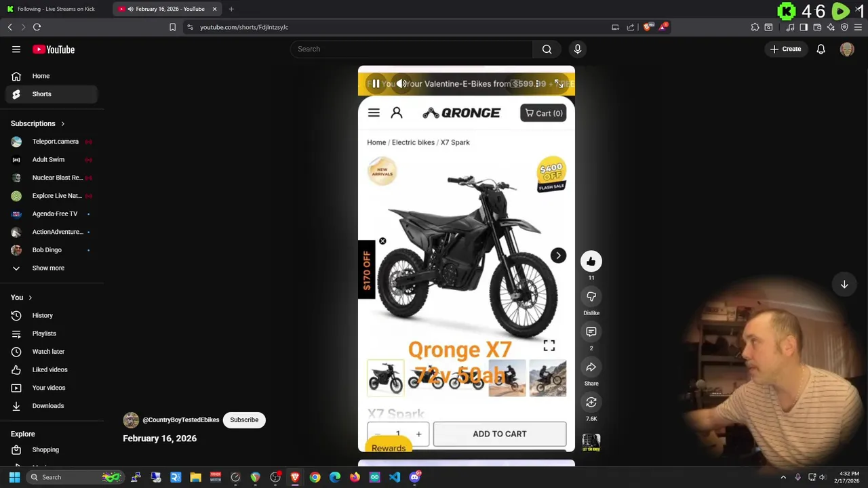Viewport: 868px width, 488px height.
Task: Go back in browser history
Action: coord(9,27)
